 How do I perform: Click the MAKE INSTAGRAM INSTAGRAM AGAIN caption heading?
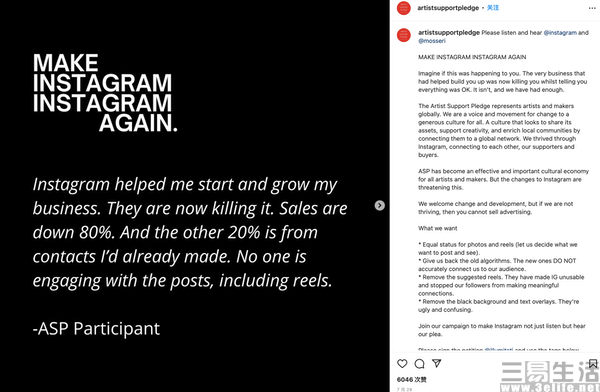tap(472, 57)
